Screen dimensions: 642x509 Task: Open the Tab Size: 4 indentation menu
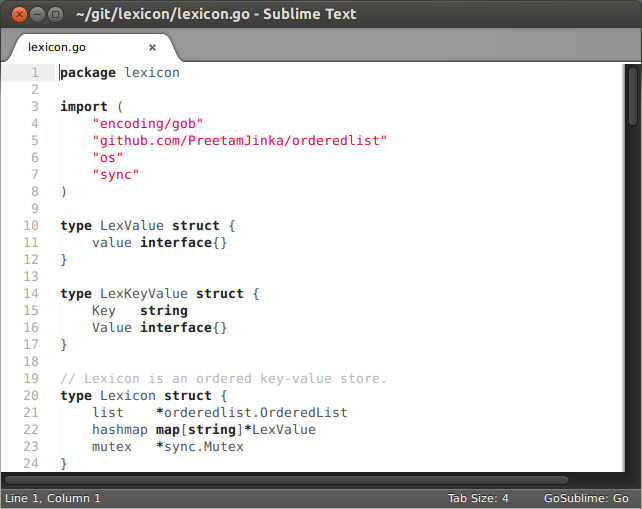point(478,497)
